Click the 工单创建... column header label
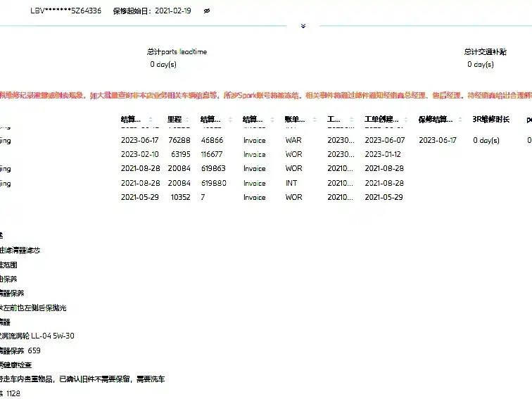The image size is (532, 399). pos(381,120)
